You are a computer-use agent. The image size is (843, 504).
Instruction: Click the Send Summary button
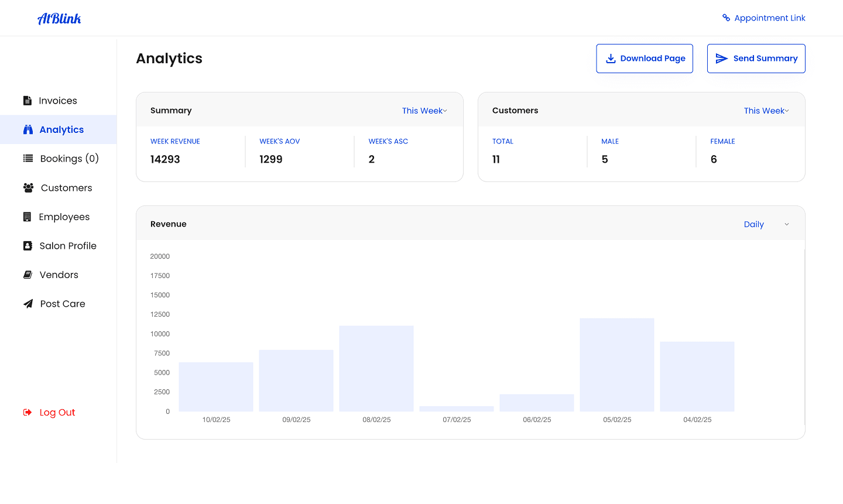[756, 59]
